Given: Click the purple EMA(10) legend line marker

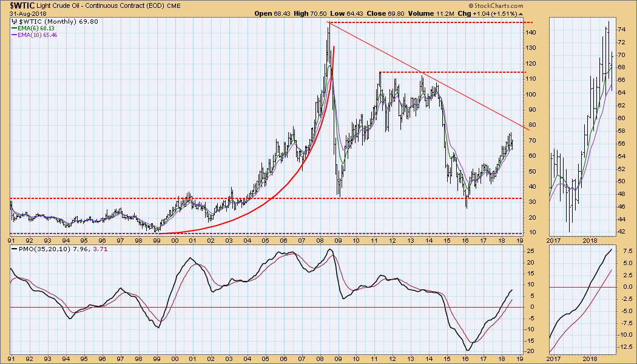Looking at the screenshot, I should pos(15,35).
